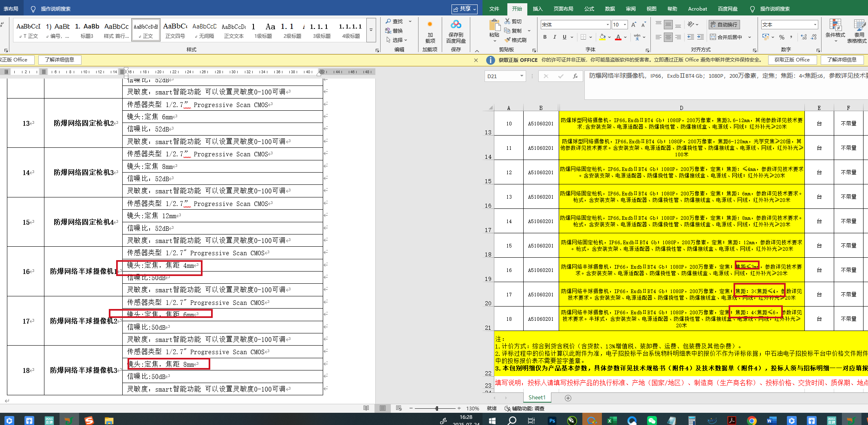Adjust the Word zoom slider
The height and width of the screenshot is (425, 868).
436,408
